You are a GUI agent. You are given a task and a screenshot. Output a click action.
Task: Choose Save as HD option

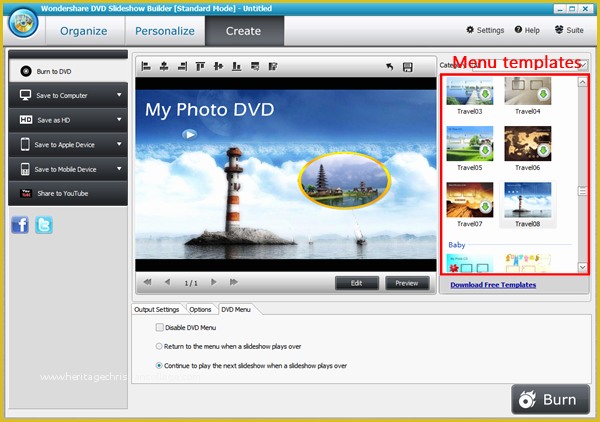(68, 120)
